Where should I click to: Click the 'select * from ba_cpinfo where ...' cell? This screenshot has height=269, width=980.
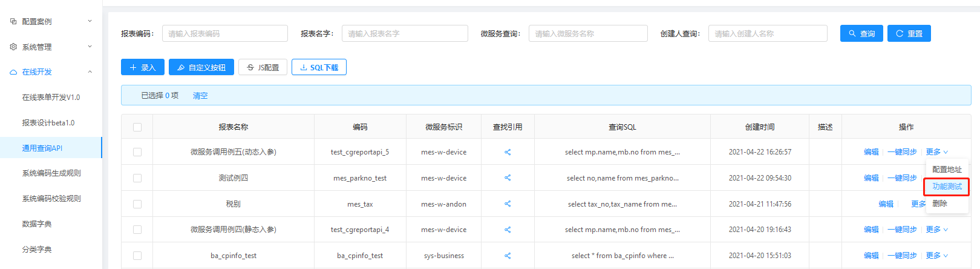point(622,256)
